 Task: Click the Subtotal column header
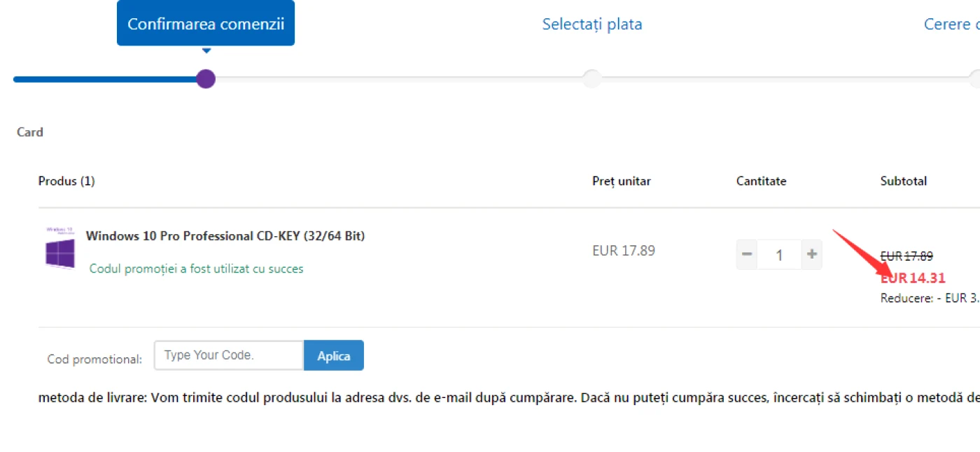click(x=904, y=182)
